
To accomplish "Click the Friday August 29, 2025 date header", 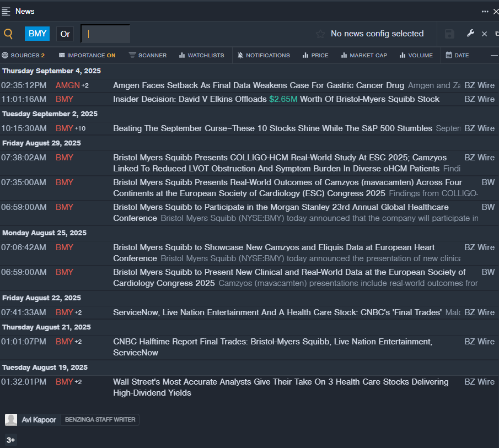I will [x=41, y=143].
